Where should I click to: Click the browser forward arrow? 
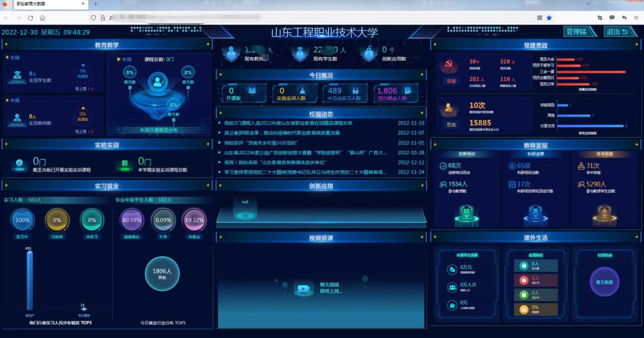[x=18, y=18]
